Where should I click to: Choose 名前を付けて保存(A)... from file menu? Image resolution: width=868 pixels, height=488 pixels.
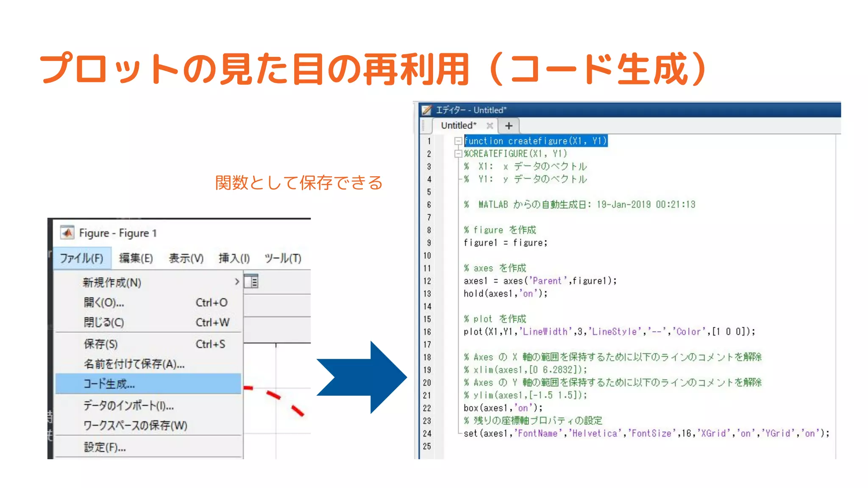click(x=134, y=364)
